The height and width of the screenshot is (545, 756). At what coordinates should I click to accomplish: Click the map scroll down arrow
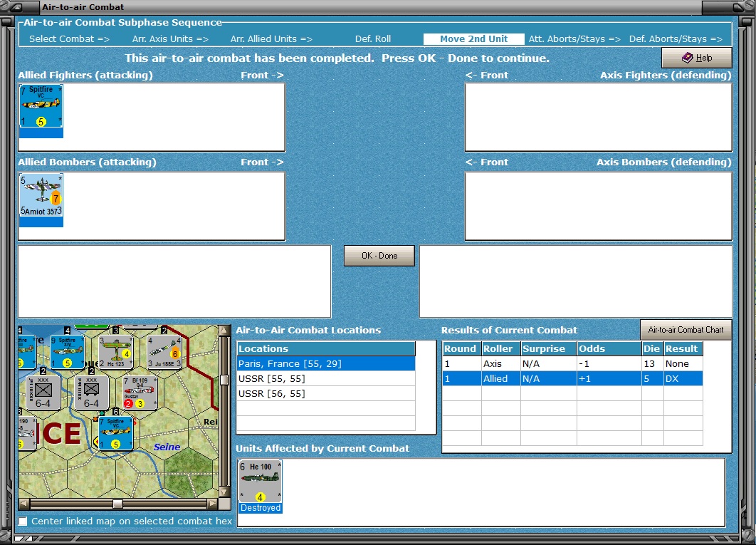click(224, 492)
